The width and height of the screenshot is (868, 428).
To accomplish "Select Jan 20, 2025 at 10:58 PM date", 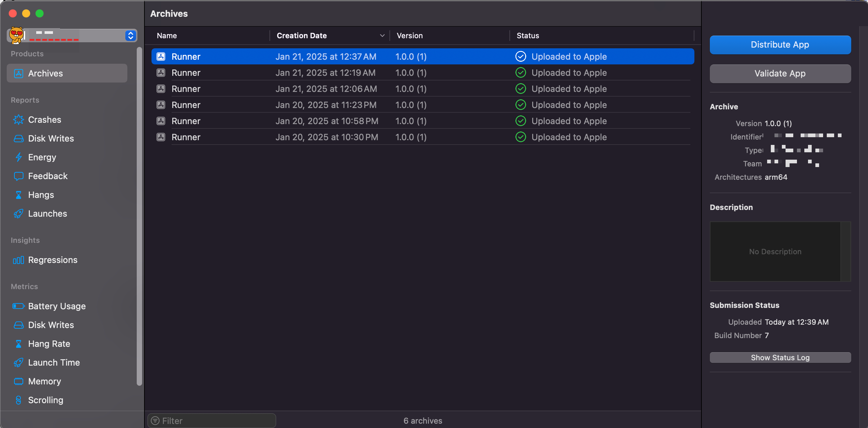I will [327, 121].
